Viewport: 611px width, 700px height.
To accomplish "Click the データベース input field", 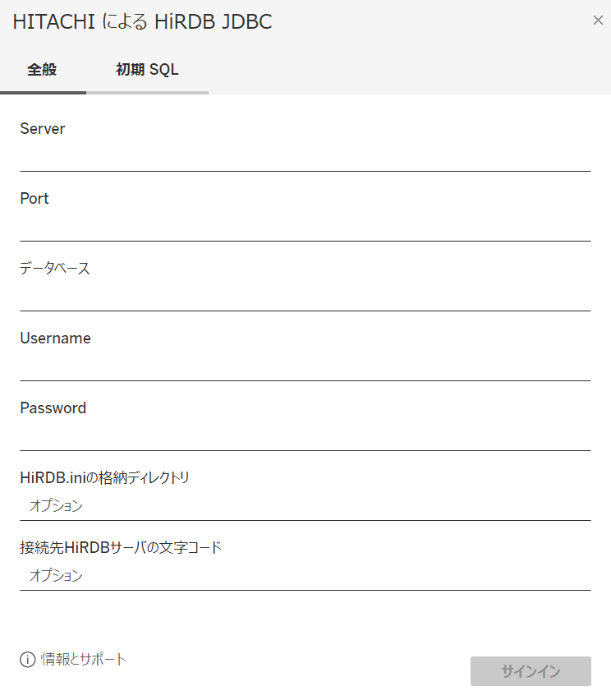I will tap(304, 297).
